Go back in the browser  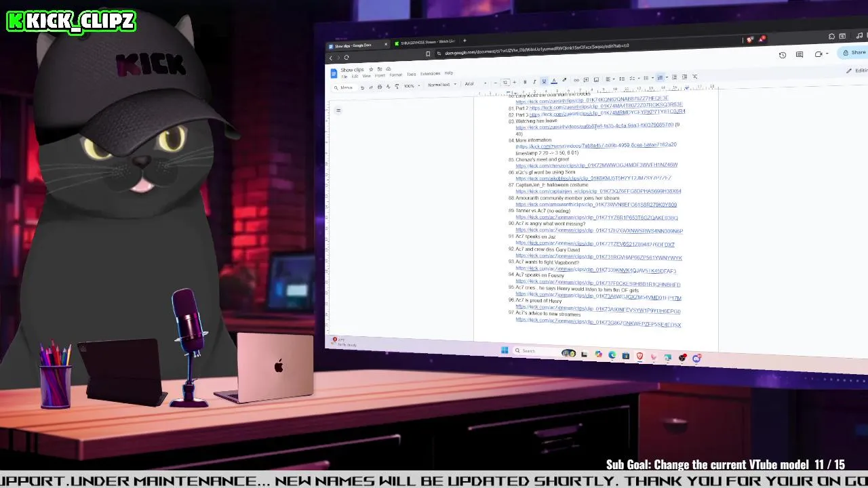point(331,58)
